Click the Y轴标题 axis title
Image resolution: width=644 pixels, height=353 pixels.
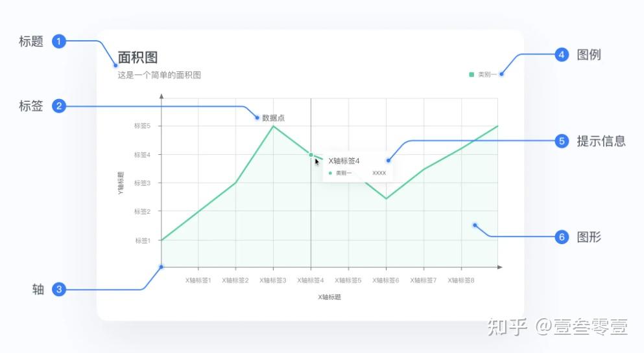[x=120, y=183]
